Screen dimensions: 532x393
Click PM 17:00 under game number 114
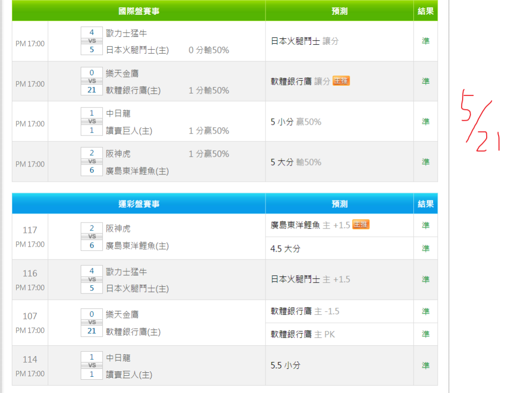tap(30, 374)
